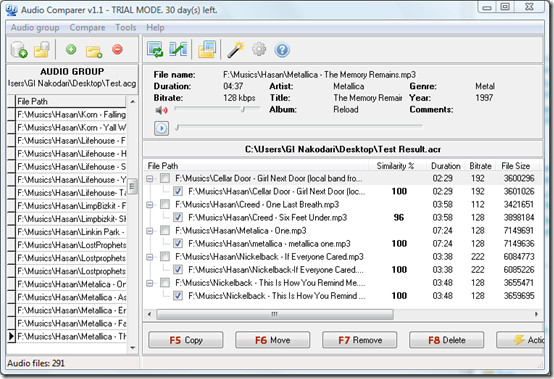Click the File Size column header

518,166
